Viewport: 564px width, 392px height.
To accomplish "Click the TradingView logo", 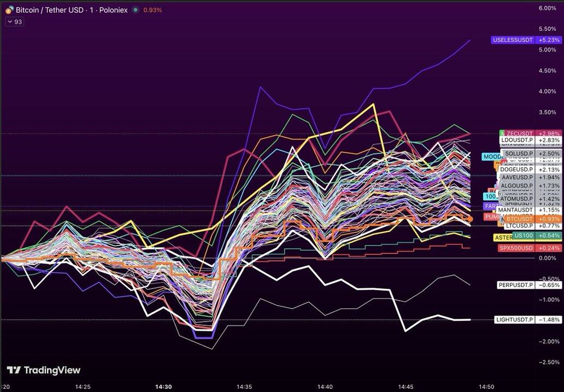I will pos(44,370).
